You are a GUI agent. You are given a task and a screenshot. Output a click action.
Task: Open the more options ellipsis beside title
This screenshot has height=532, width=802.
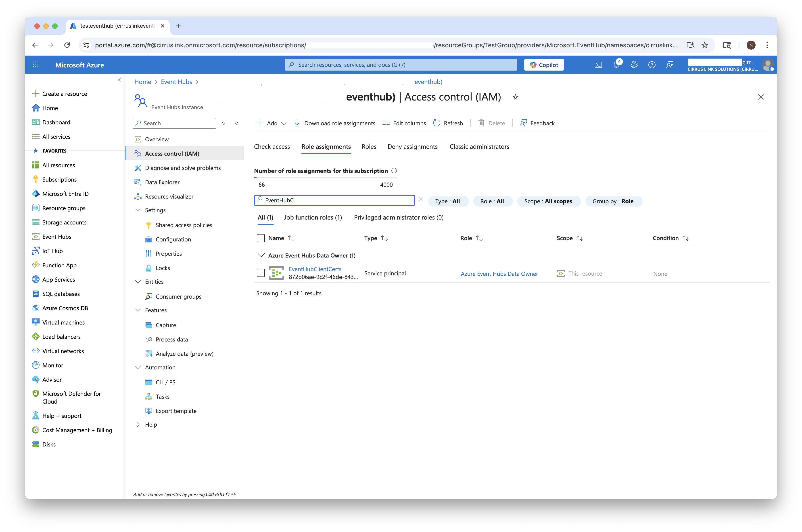[530, 97]
